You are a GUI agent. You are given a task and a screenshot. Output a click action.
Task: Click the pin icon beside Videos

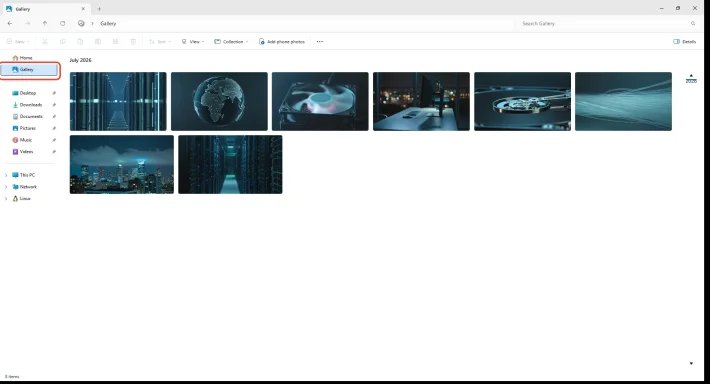(x=54, y=152)
